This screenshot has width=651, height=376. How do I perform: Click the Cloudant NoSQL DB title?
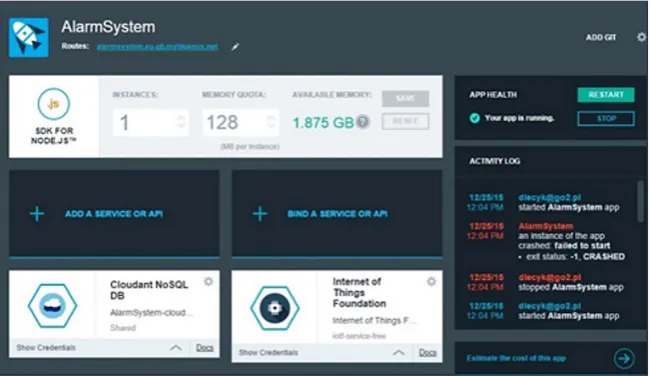click(x=149, y=290)
